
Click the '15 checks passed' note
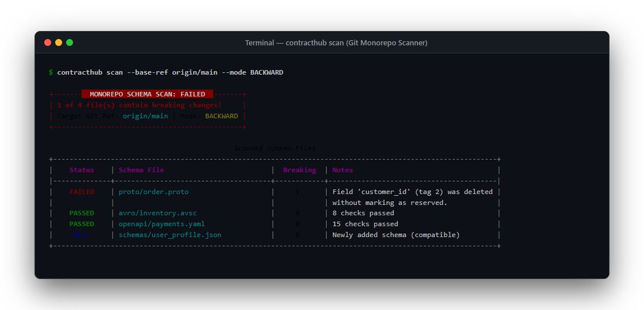tap(365, 224)
